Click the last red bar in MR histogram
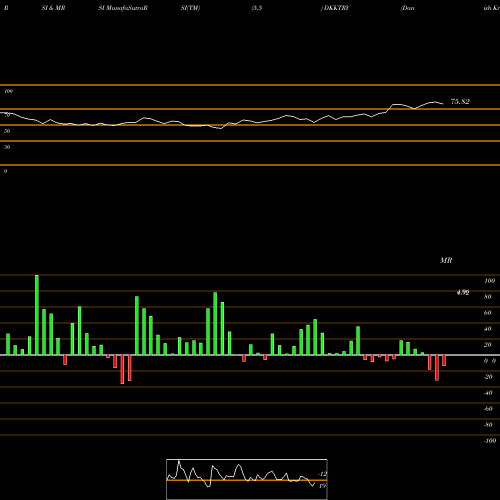 pyautogui.click(x=444, y=360)
